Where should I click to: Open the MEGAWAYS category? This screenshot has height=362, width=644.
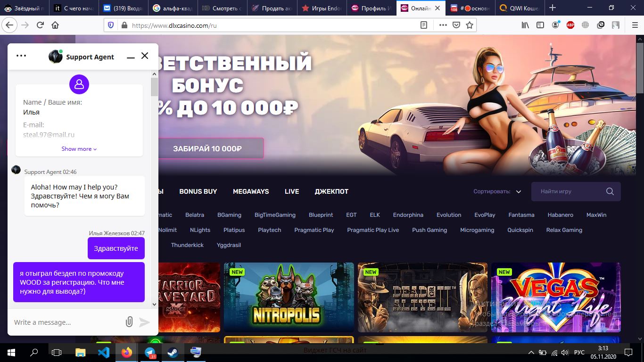251,191
